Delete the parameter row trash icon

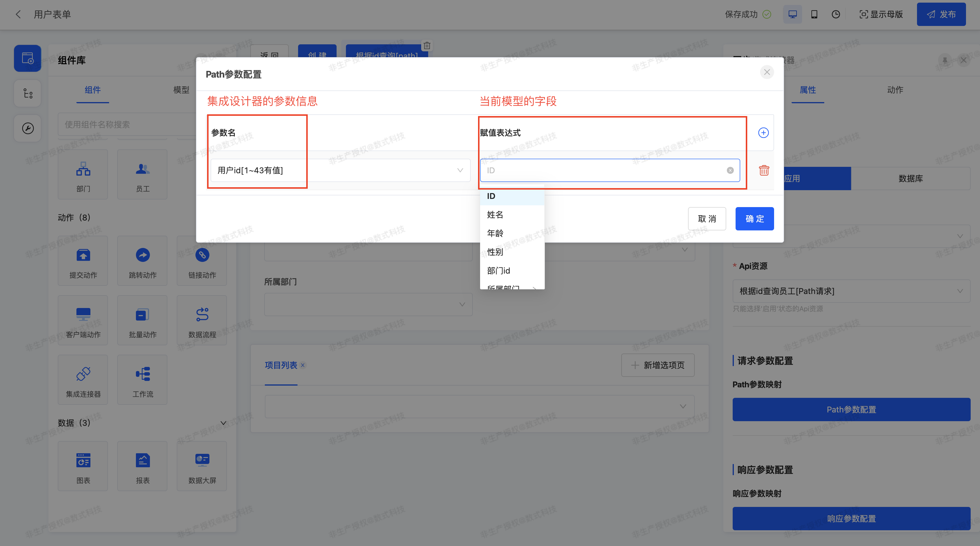coord(764,170)
